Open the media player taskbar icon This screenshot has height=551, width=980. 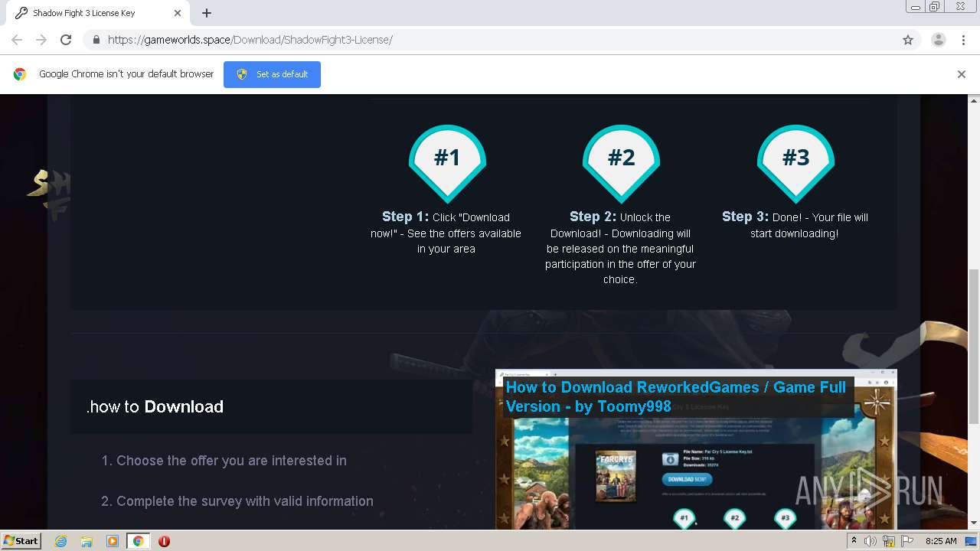pos(113,541)
